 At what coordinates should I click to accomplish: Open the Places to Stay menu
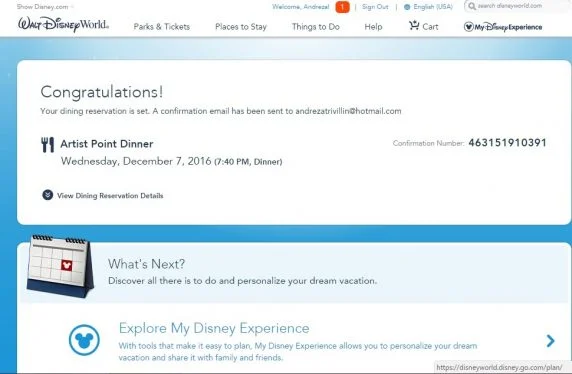tap(241, 27)
